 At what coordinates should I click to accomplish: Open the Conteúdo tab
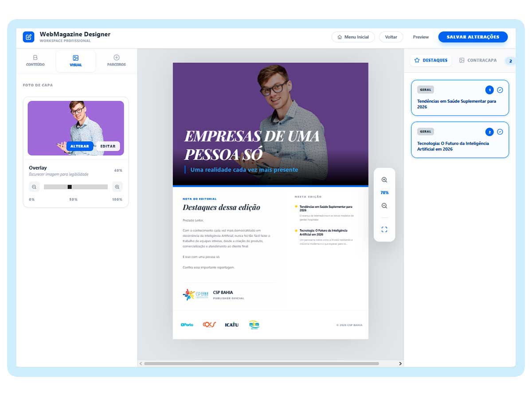point(35,61)
